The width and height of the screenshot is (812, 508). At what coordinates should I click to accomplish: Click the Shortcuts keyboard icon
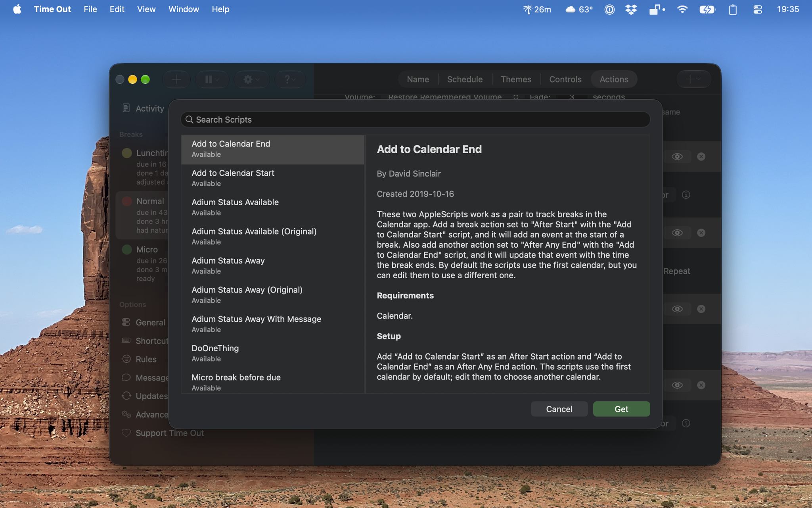126,341
